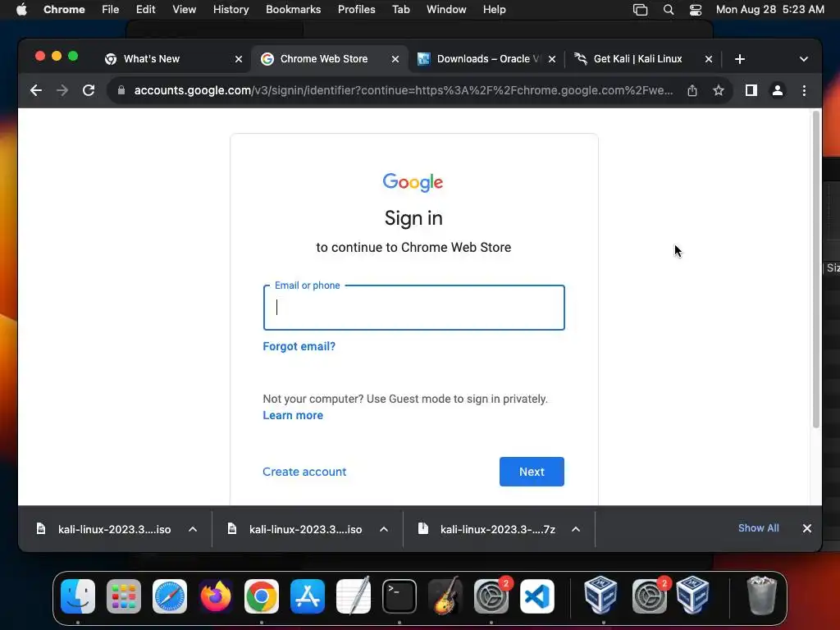Expand options for the .7z download
The height and width of the screenshot is (630, 840).
[576, 529]
